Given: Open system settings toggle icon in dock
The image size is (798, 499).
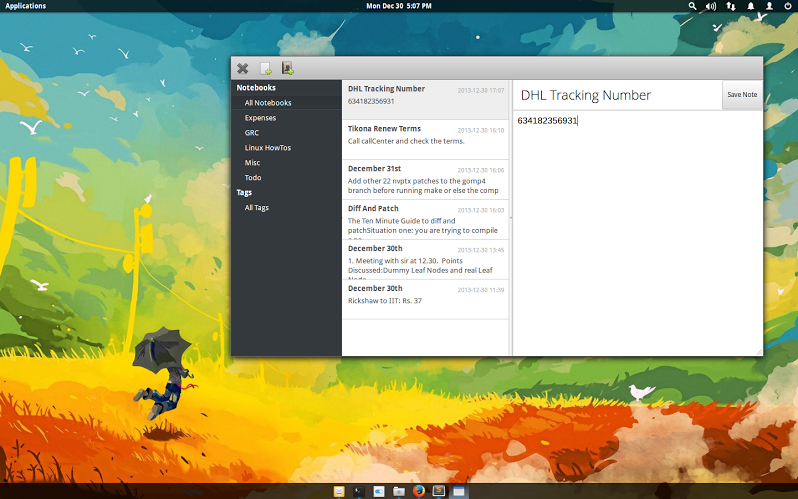Looking at the screenshot, I should pyautogui.click(x=379, y=491).
